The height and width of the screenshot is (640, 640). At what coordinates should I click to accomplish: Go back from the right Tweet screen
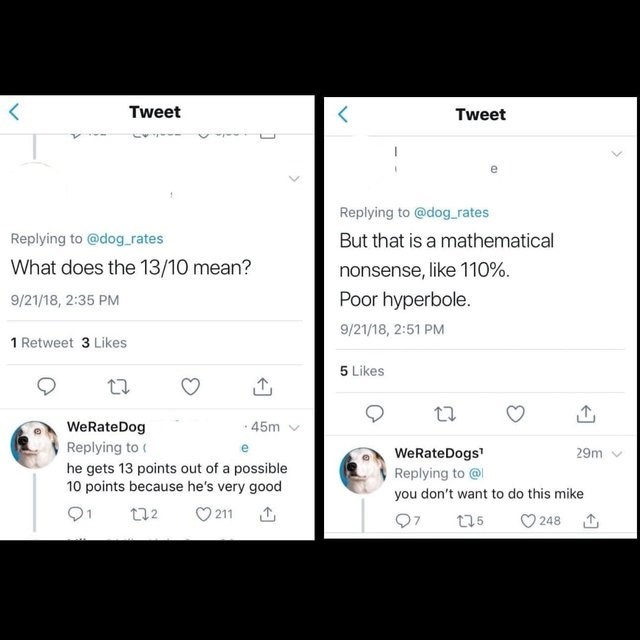click(343, 114)
